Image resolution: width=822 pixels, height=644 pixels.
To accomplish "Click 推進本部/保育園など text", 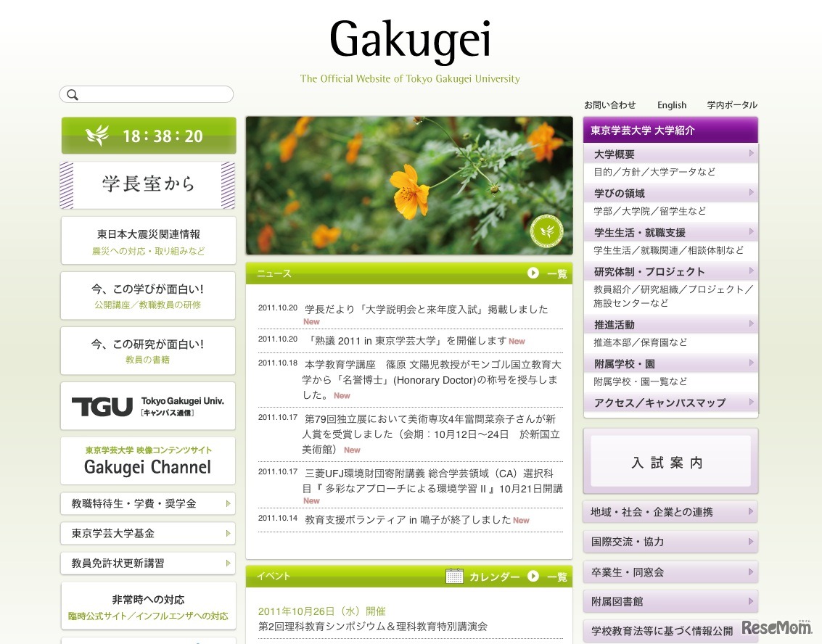I will (640, 342).
